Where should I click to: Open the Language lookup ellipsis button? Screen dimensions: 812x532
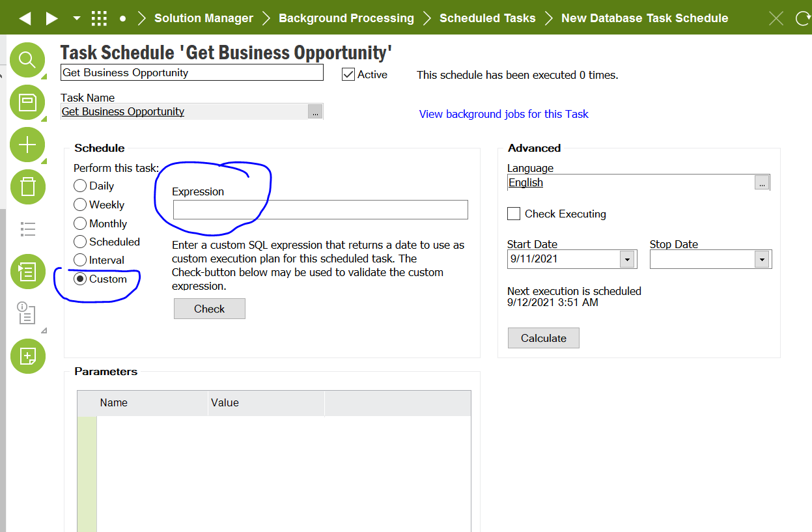click(762, 183)
